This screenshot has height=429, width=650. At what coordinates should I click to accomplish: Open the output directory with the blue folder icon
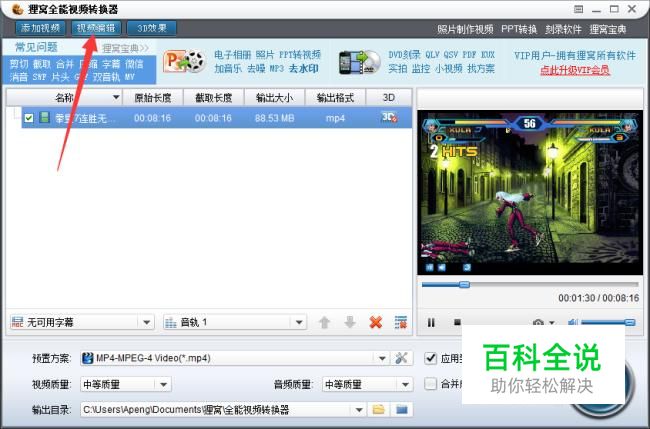click(x=401, y=410)
